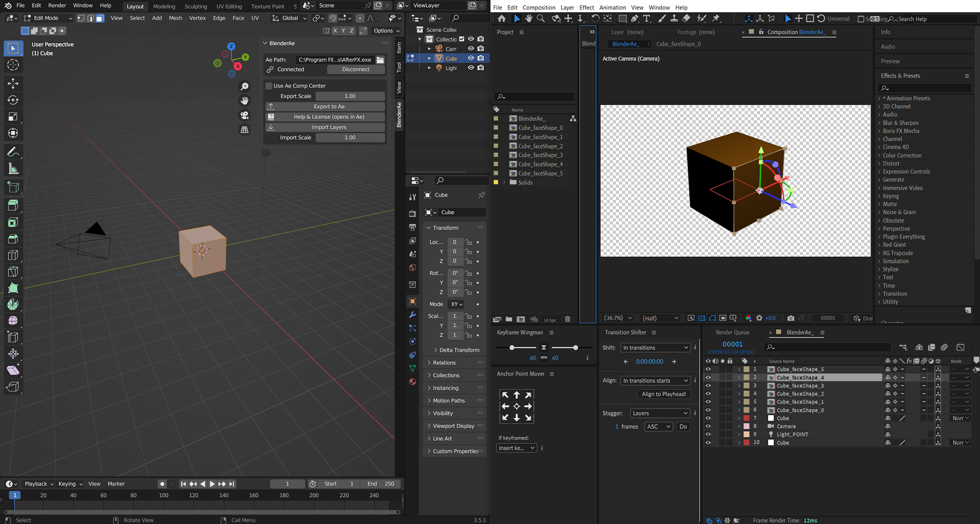
Task: Switch to Render Queue tab
Action: click(x=732, y=333)
